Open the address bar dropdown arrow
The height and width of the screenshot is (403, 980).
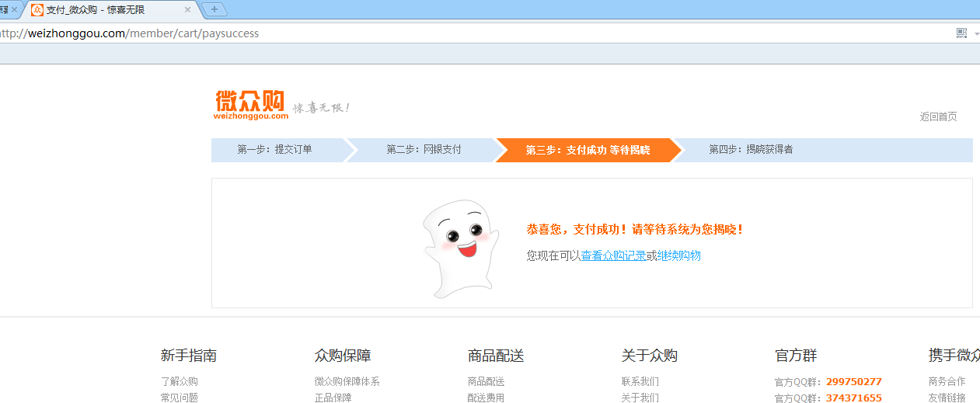pyautogui.click(x=975, y=33)
